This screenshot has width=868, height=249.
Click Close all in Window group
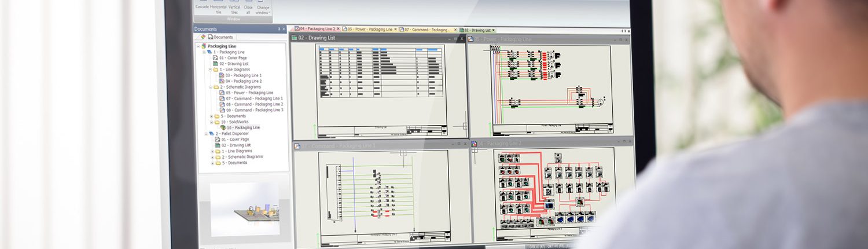pos(248,6)
